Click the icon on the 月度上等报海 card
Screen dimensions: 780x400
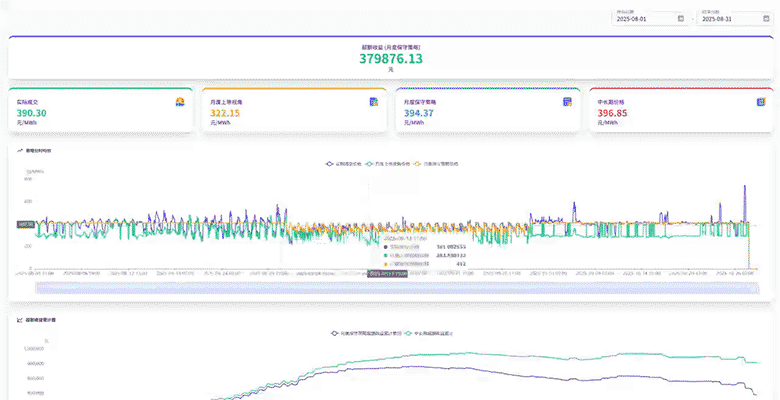(x=373, y=102)
